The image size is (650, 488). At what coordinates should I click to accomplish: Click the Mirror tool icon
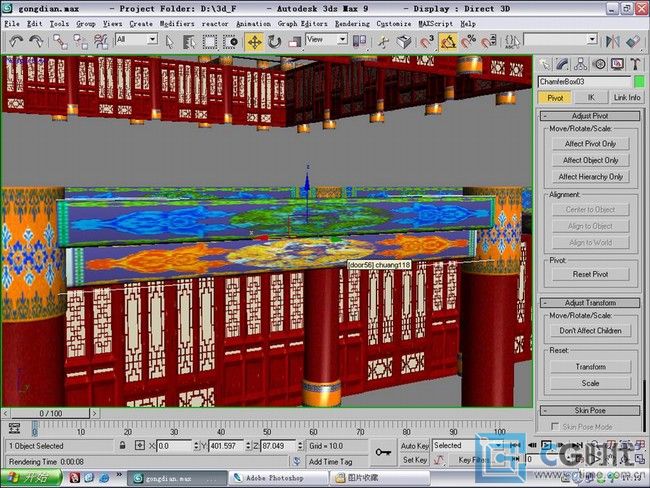(x=612, y=41)
